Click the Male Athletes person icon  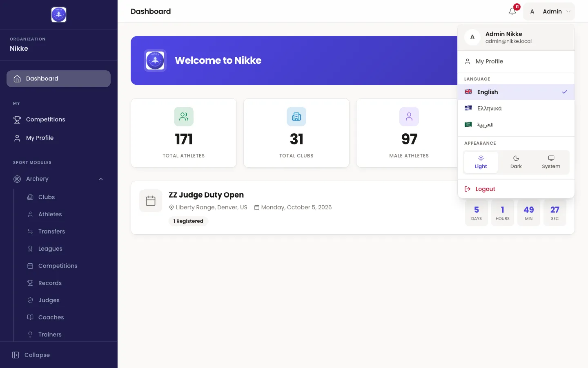tap(409, 117)
